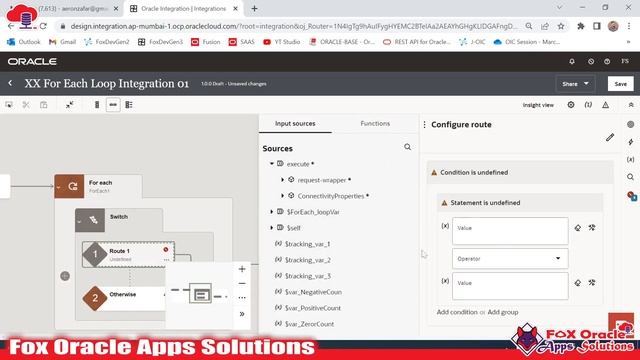Switch to the Functions tab

[x=375, y=123]
